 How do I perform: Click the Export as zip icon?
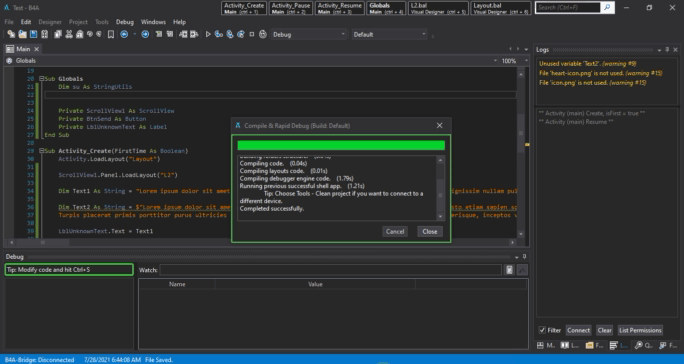click(44, 34)
